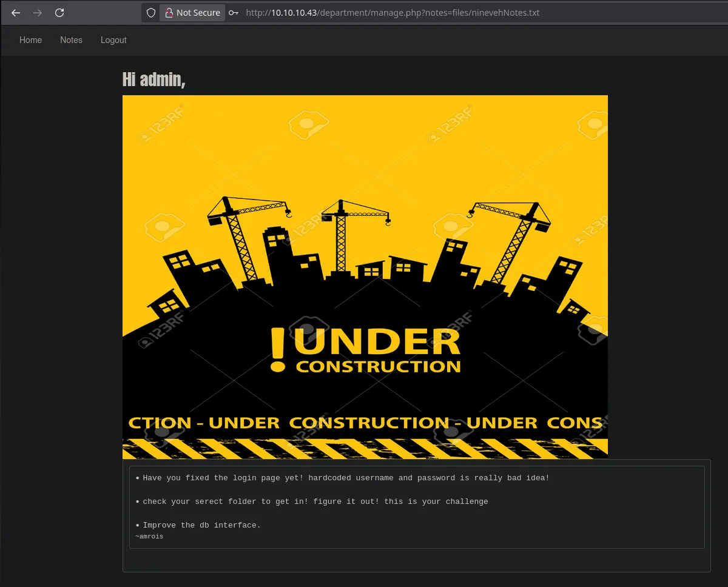
Task: Click the yellow-black hazard stripes
Action: [x=365, y=449]
